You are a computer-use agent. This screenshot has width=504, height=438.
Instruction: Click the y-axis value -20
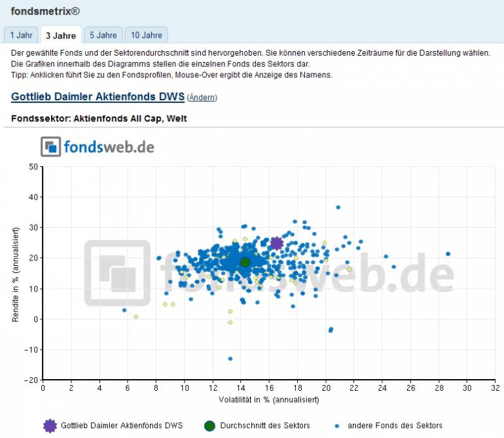click(31, 380)
